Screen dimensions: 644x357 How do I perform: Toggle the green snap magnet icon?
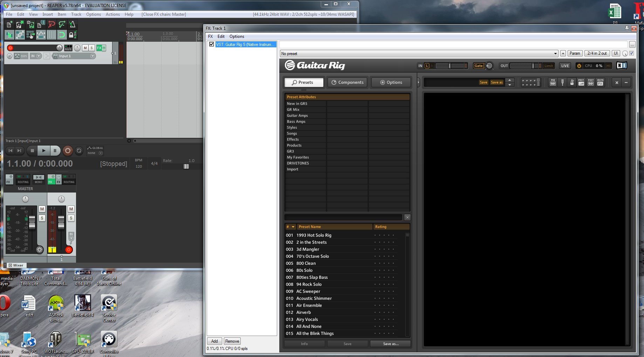pos(62,35)
